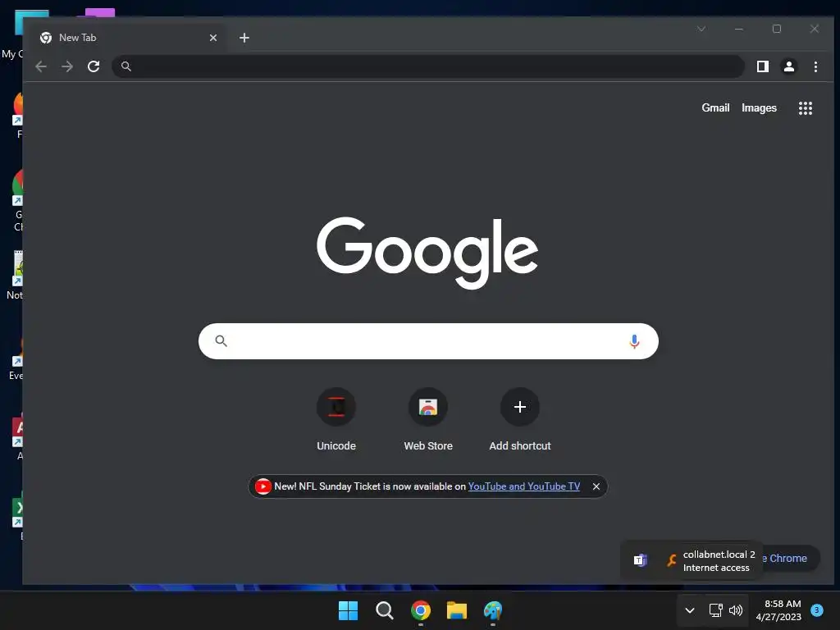Open the Google apps grid
The width and height of the screenshot is (840, 630).
click(806, 108)
